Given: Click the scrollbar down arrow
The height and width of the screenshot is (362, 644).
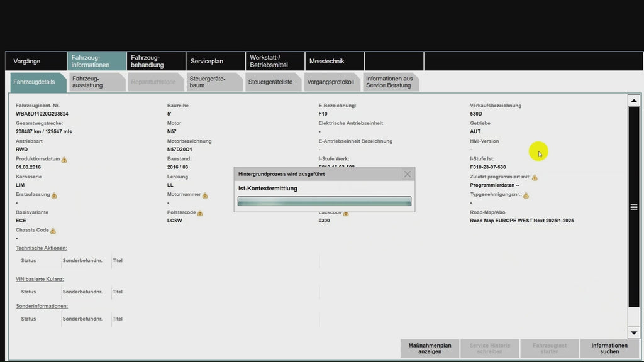Looking at the screenshot, I should (634, 332).
